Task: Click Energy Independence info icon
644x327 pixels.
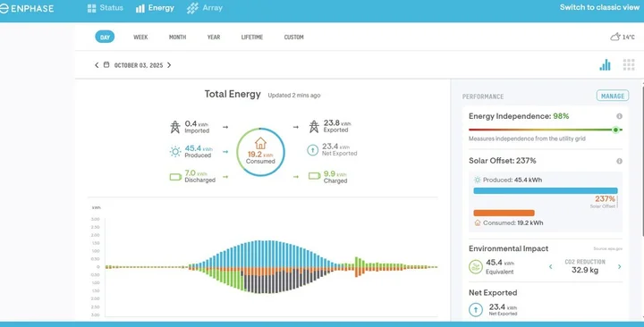Action: coord(619,116)
